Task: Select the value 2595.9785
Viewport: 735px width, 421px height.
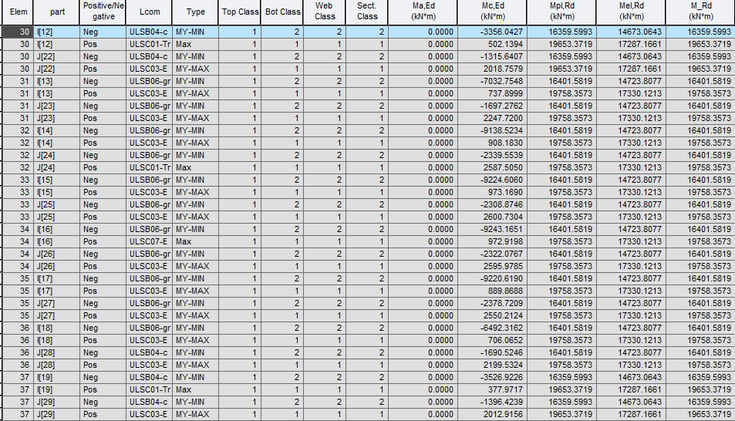Action: point(492,266)
